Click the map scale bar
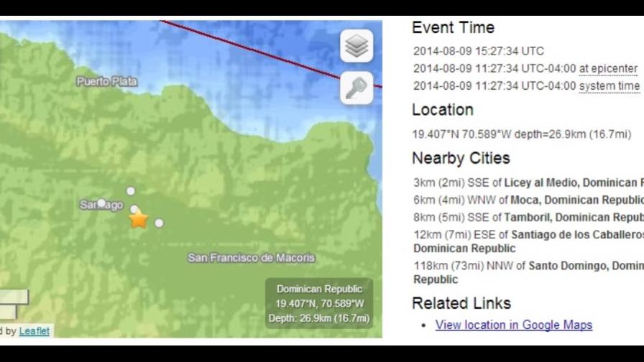Image resolution: width=644 pixels, height=362 pixels. pos(14,304)
